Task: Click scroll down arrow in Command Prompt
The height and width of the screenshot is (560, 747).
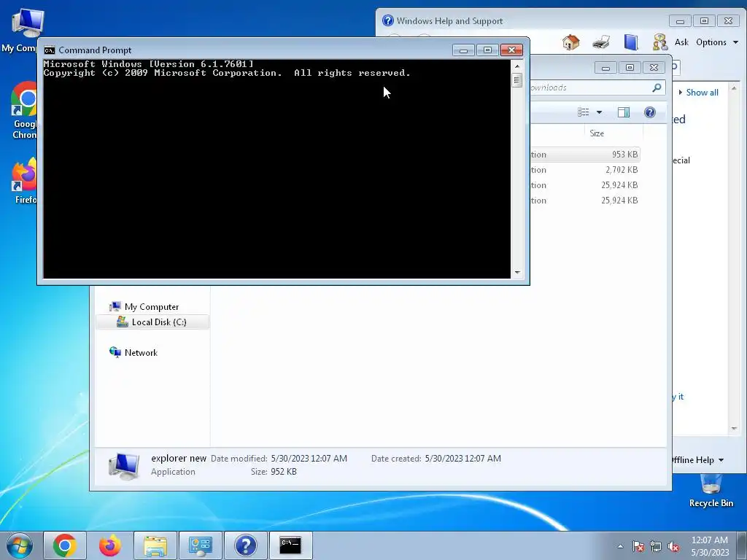Action: [517, 273]
